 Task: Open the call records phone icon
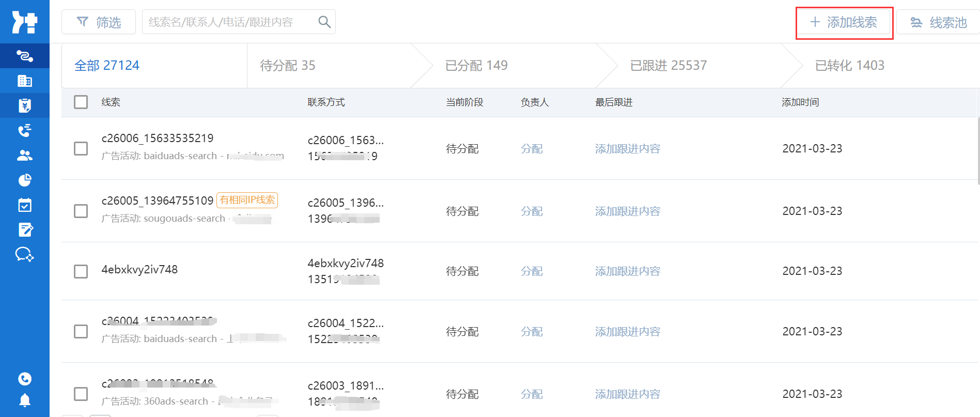click(24, 130)
